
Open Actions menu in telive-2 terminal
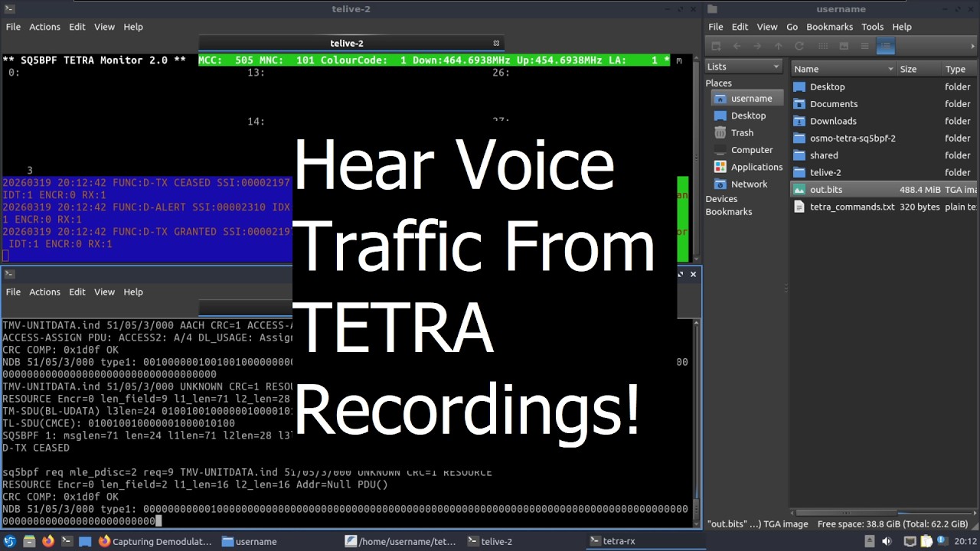click(x=44, y=27)
